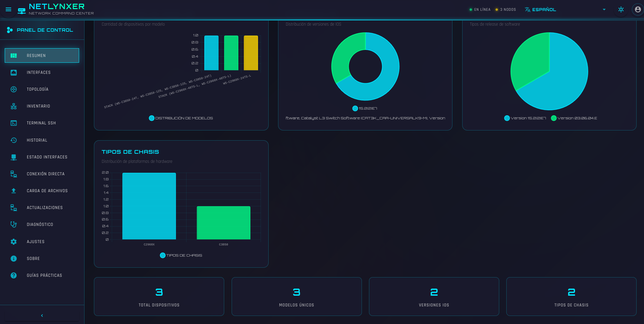This screenshot has height=324, width=644.
Task: Click the Guías Prácticas link
Action: click(44, 275)
